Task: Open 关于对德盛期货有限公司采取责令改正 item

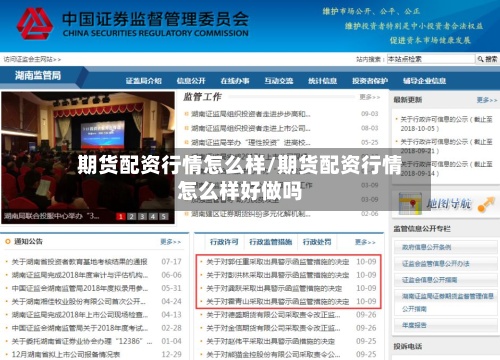Action: 273,315
